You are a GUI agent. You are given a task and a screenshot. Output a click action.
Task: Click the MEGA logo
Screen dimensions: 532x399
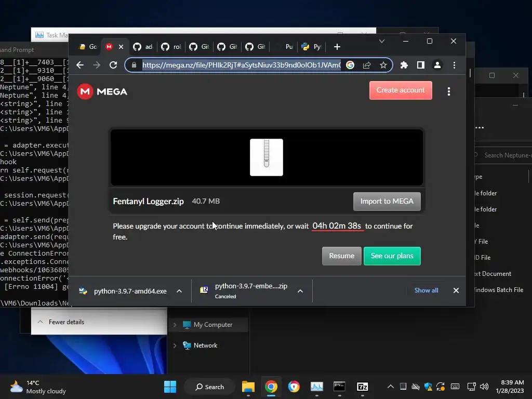click(x=102, y=91)
